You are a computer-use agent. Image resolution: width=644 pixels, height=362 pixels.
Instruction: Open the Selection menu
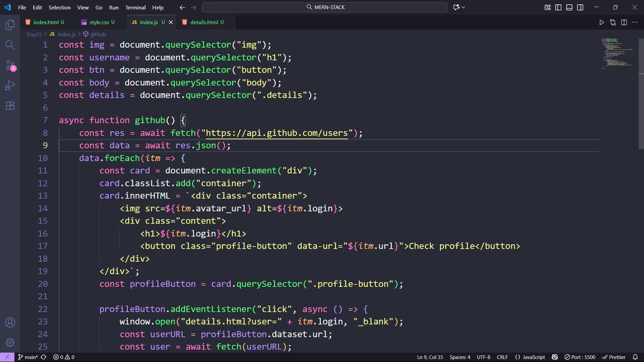tap(59, 8)
